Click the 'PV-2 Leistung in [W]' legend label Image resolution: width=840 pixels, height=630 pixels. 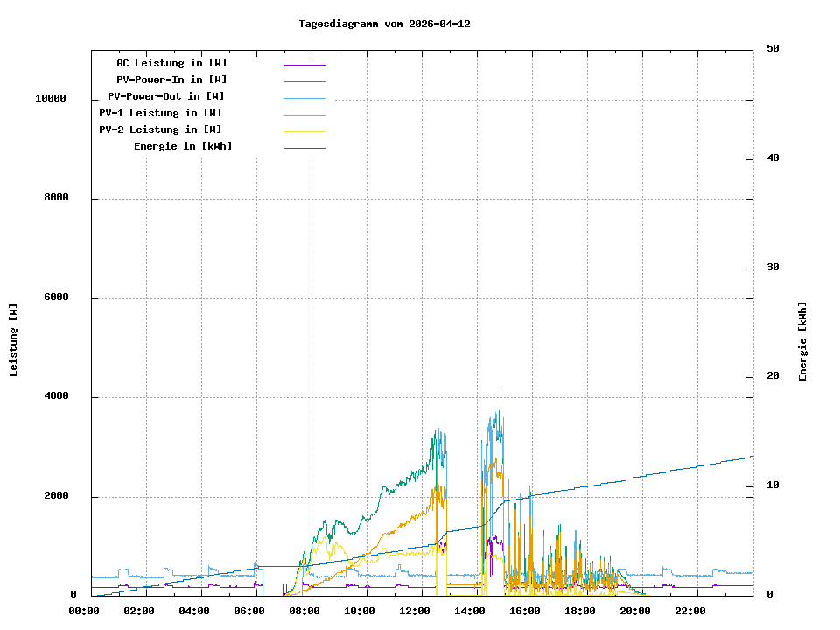click(x=160, y=129)
